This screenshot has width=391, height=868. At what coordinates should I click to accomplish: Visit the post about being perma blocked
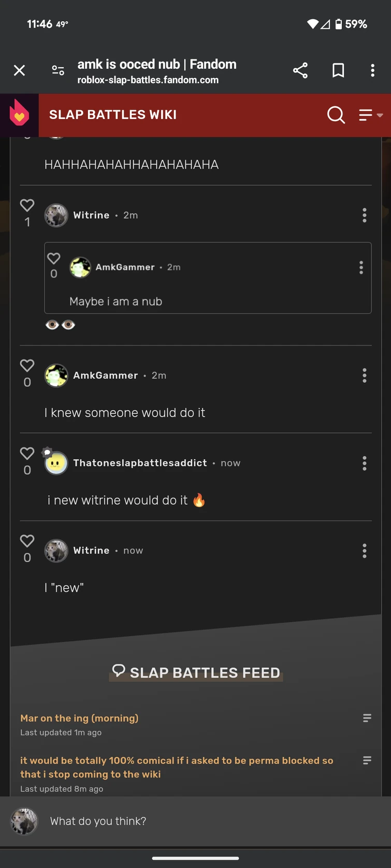(x=176, y=767)
